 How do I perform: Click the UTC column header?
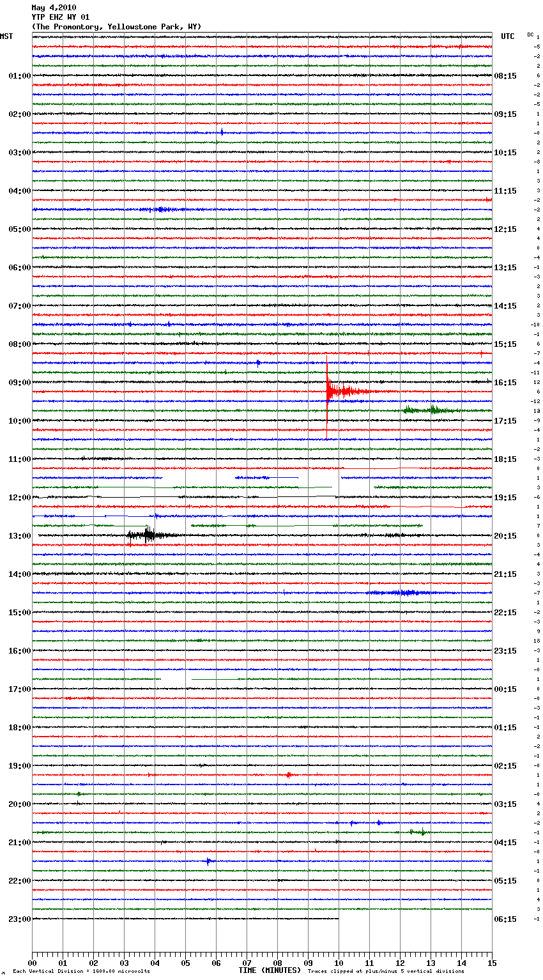508,36
